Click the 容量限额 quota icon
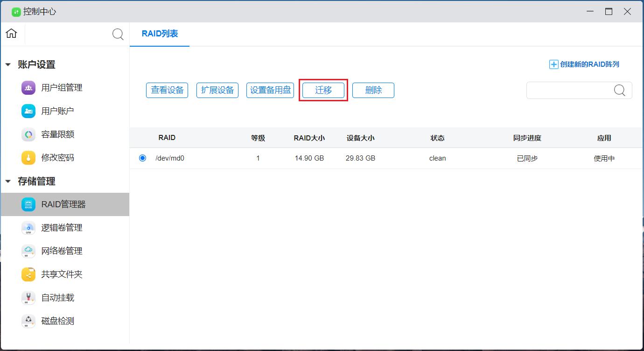 (x=28, y=134)
